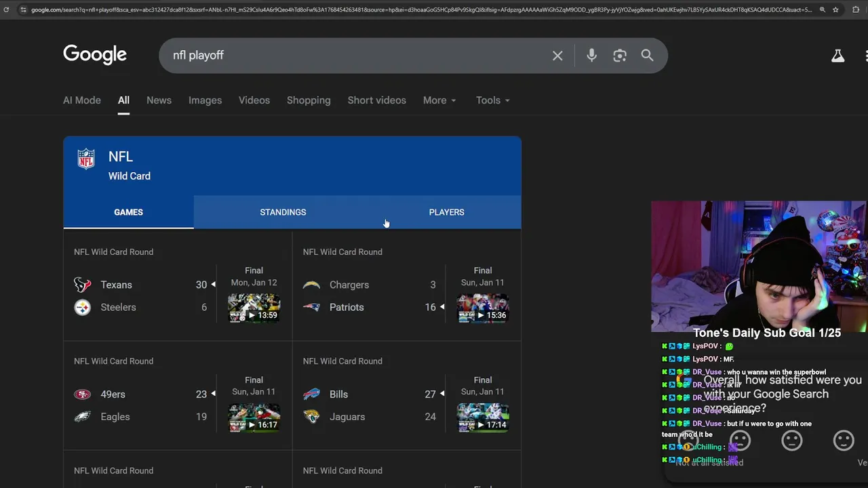Image resolution: width=868 pixels, height=488 pixels.
Task: Click the 49ers team logo
Action: tap(83, 394)
